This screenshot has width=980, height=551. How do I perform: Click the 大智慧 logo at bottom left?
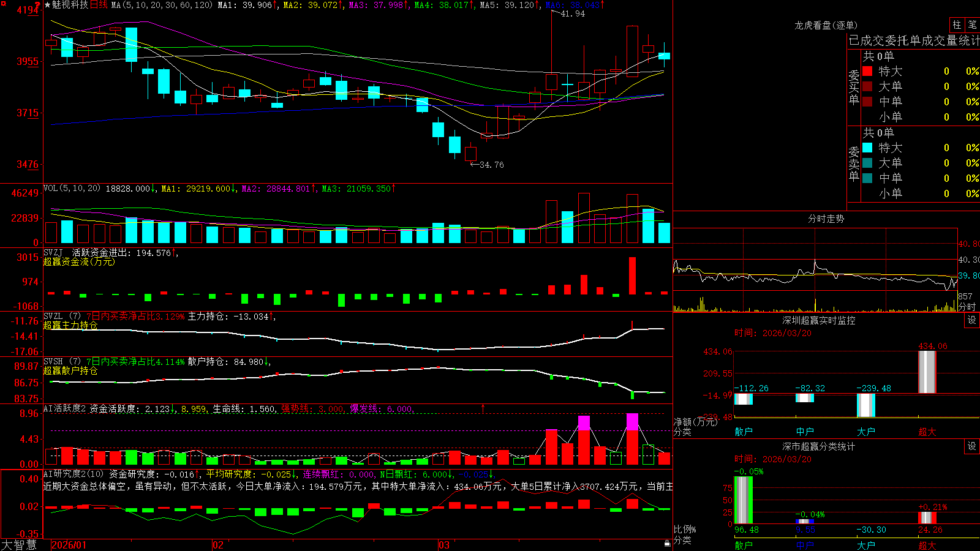pyautogui.click(x=19, y=545)
